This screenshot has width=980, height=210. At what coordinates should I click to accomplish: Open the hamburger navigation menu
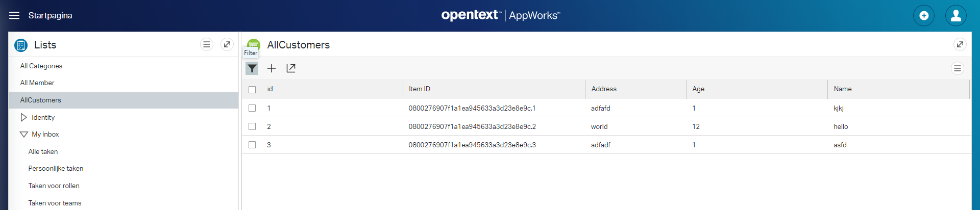14,15
